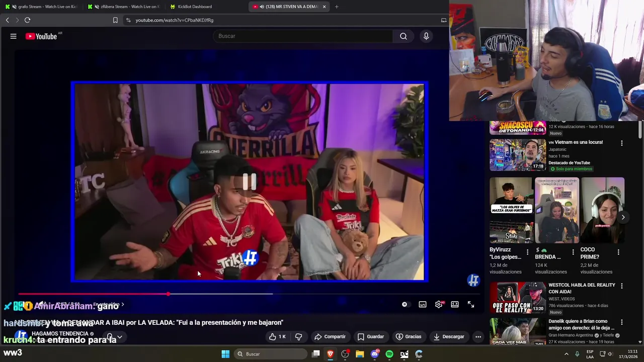
Task: Open options for ByVirruzz short
Action: coord(527,252)
